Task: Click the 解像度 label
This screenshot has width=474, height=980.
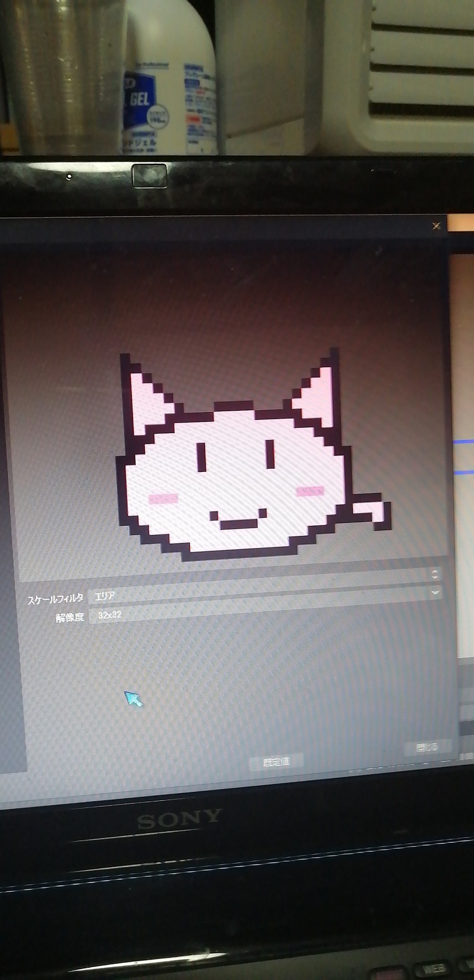Action: click(70, 617)
